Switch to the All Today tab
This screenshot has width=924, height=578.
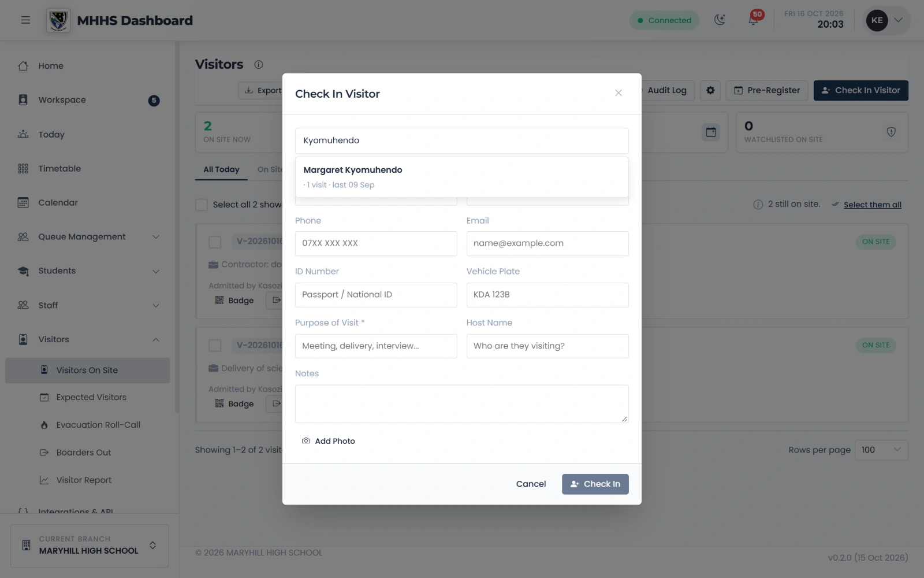221,169
